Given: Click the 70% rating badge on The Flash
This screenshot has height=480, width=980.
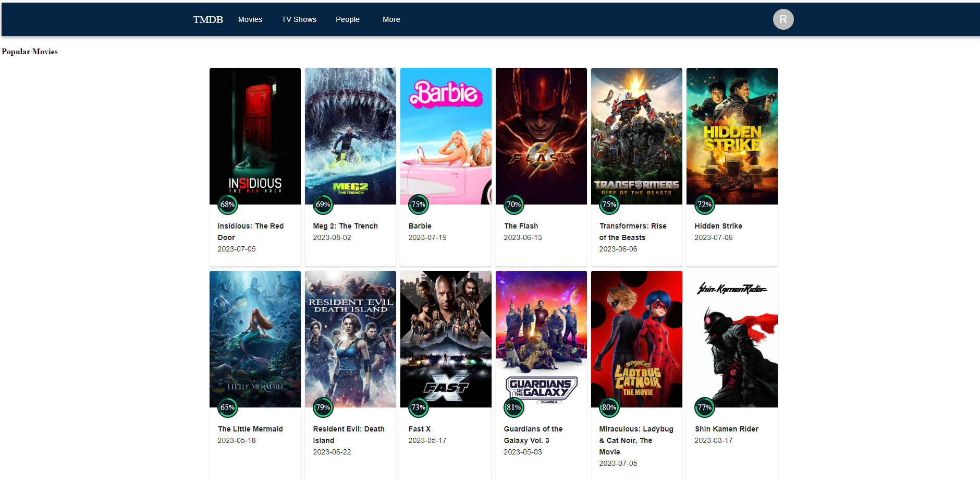Looking at the screenshot, I should 513,205.
